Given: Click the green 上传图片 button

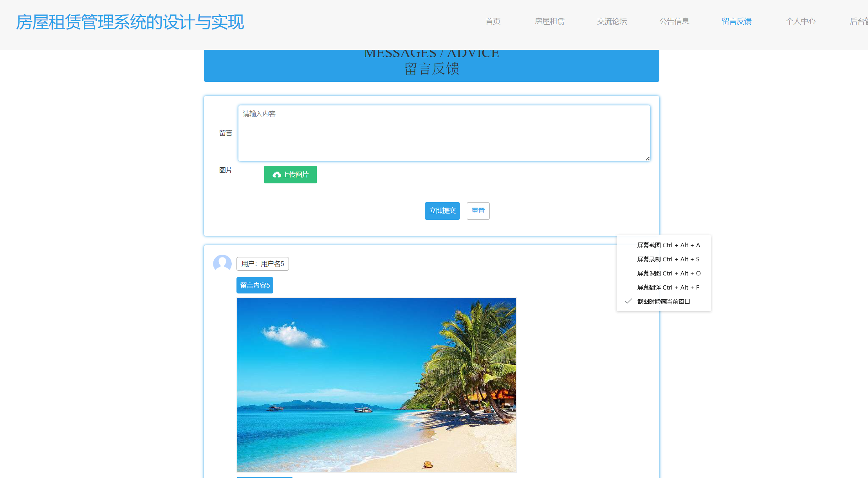Looking at the screenshot, I should (290, 175).
